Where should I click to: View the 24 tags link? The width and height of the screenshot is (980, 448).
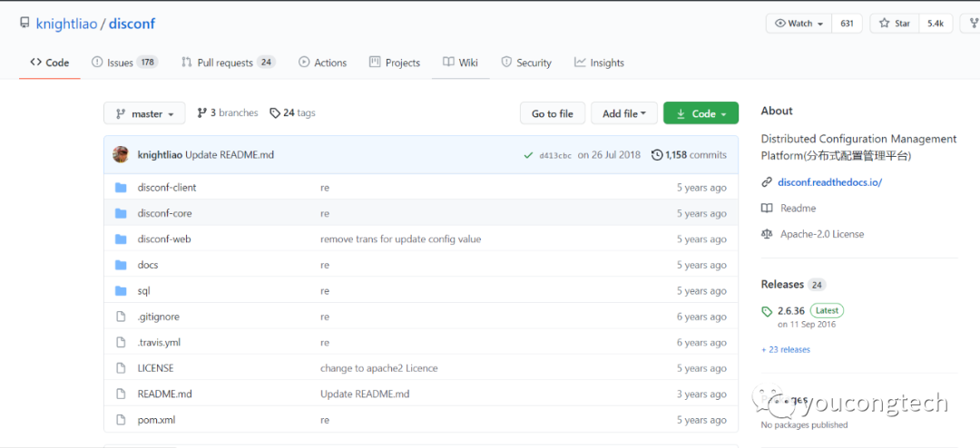coord(292,113)
